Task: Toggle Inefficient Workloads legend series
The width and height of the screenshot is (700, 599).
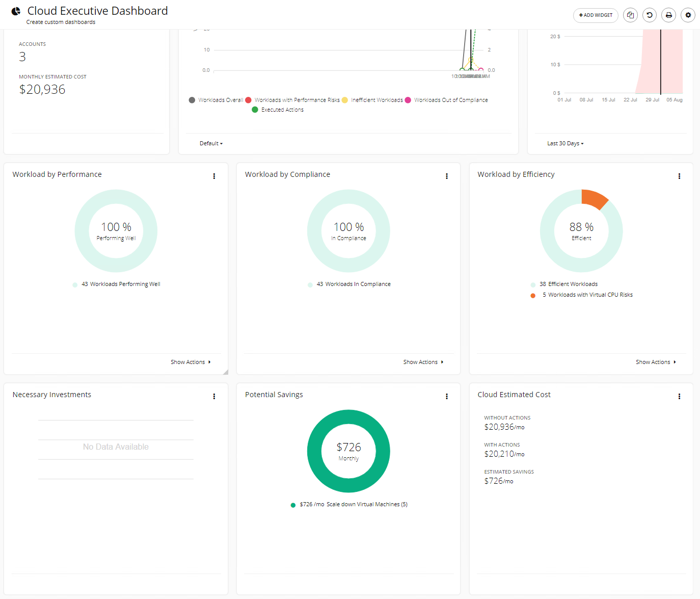Action: (372, 100)
